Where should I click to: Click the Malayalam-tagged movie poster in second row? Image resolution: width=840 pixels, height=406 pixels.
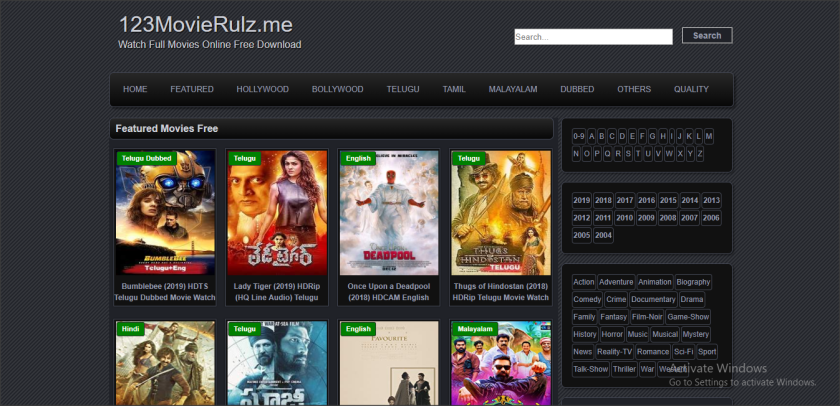[501, 365]
